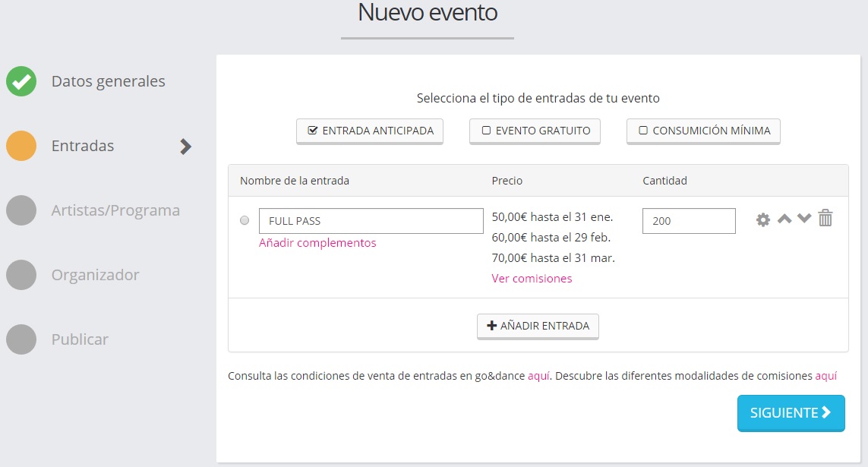Open Datos generales step label
This screenshot has width=868, height=467.
pos(108,81)
